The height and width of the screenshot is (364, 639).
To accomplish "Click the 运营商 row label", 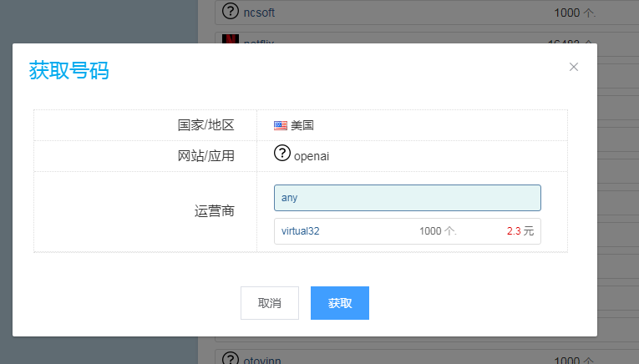I will point(209,211).
